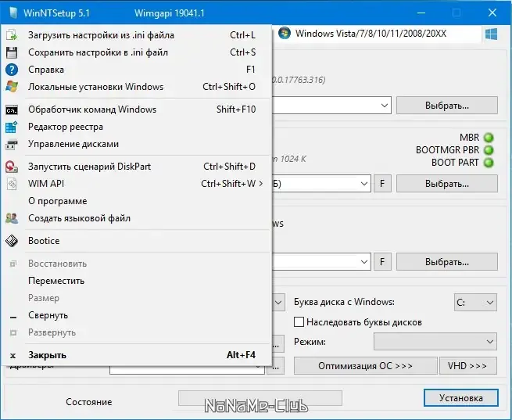Viewport: 512px width, 420px height.
Task: Click Выбрать button for installation image
Action: coord(447,106)
